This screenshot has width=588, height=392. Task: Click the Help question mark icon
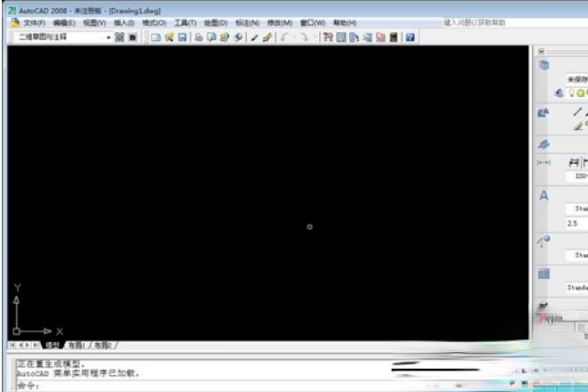[x=410, y=37]
